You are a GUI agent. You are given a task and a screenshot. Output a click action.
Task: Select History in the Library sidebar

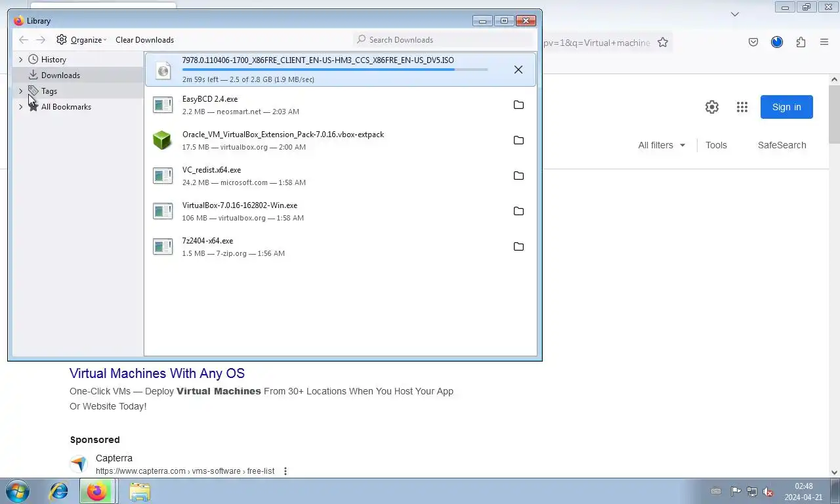click(x=53, y=60)
